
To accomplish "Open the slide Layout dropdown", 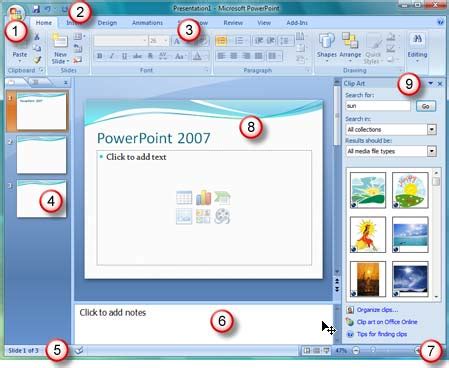I will (x=79, y=36).
